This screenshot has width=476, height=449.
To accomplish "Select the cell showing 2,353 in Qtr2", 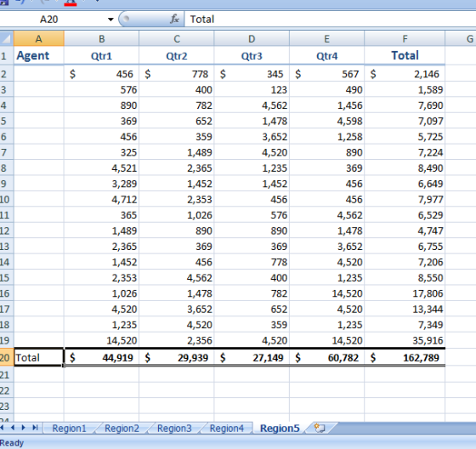I will tap(177, 199).
